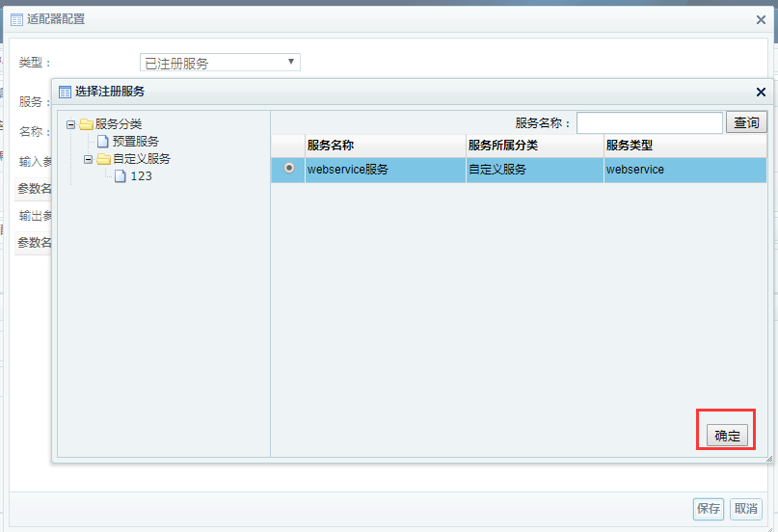Viewport: 778px width, 532px height.
Task: Click the 选择注册服务 dialog title icon
Action: point(65,92)
